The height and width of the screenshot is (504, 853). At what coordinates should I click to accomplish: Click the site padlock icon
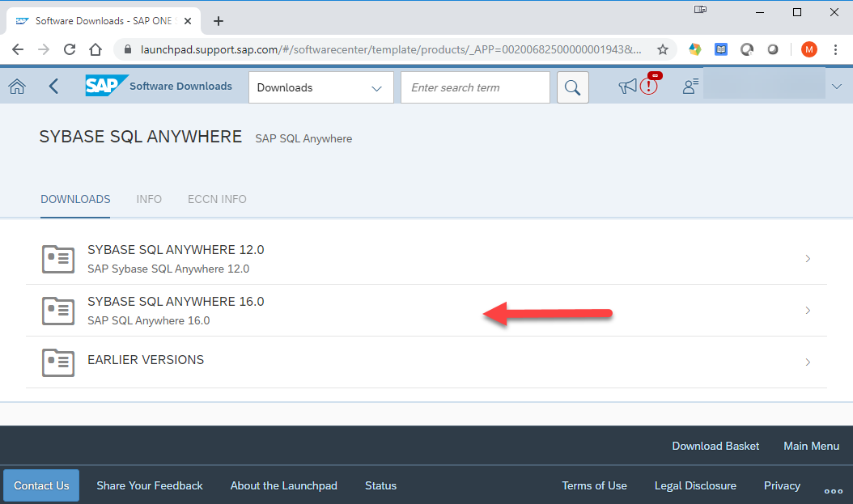(x=128, y=49)
